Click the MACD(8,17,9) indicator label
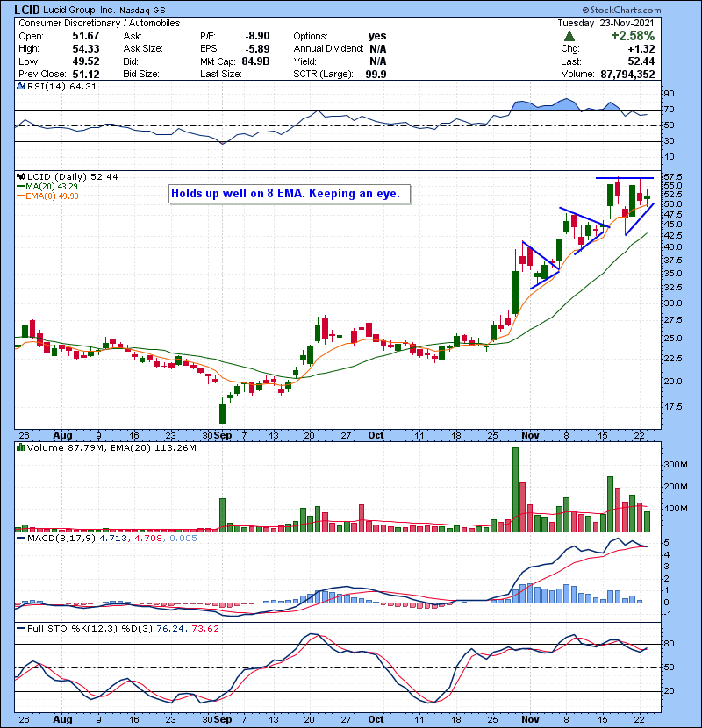 tap(61, 539)
